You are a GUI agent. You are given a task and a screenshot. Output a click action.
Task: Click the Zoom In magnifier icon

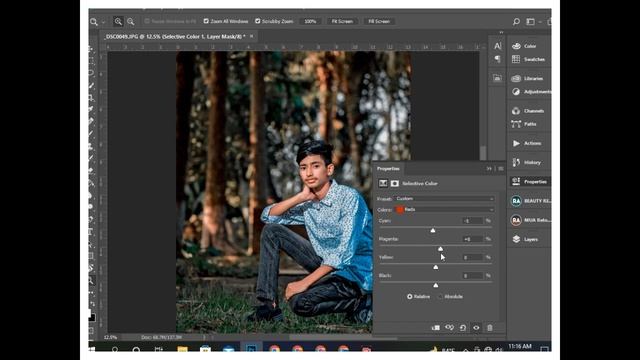point(118,21)
